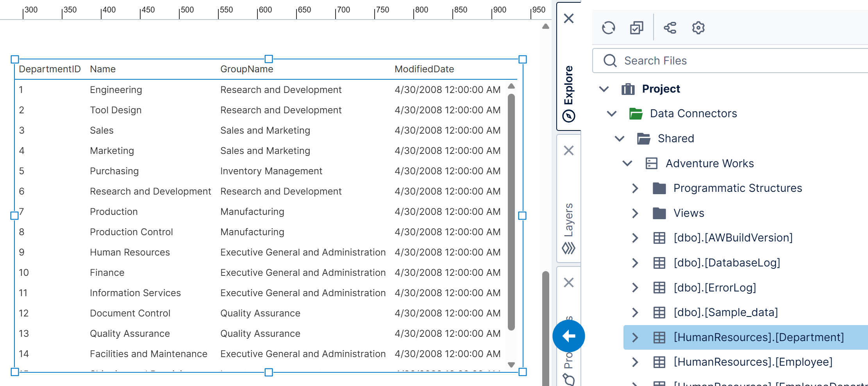Click the Project briefcase icon
This screenshot has height=386, width=868.
(x=627, y=89)
